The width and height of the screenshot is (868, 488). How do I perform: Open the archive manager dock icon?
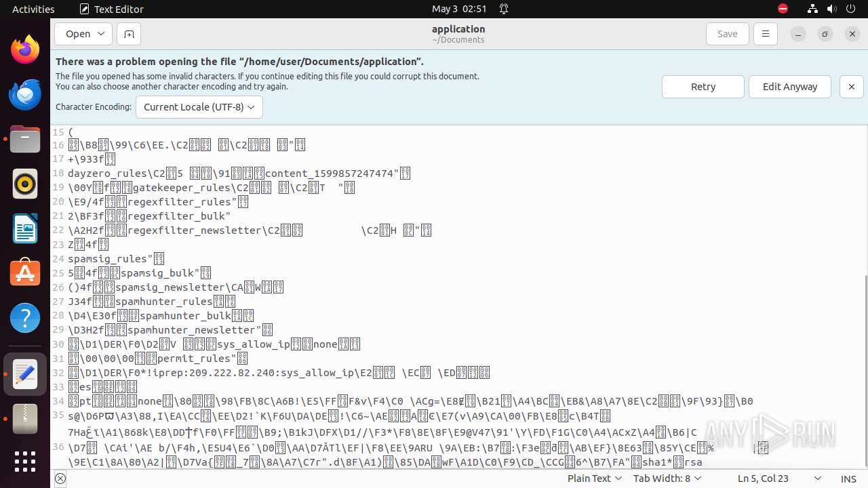25,419
